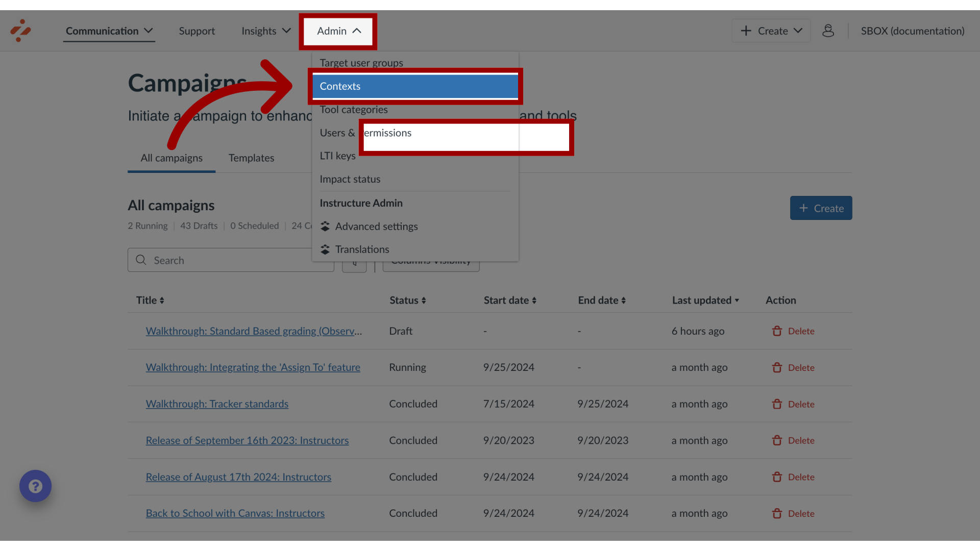Viewport: 980px width, 551px height.
Task: Click the Translations Instructure icon
Action: pyautogui.click(x=325, y=249)
